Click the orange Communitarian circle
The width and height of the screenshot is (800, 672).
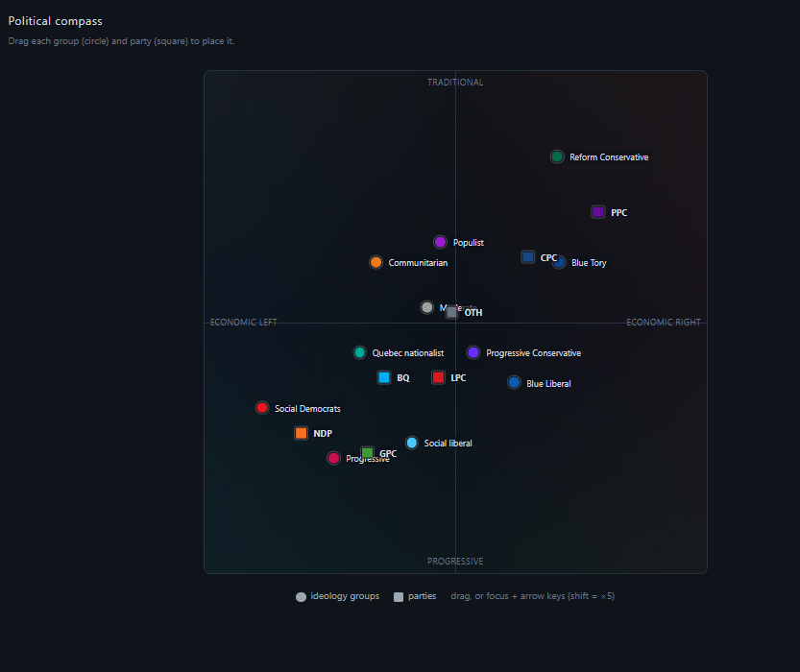[x=376, y=262]
